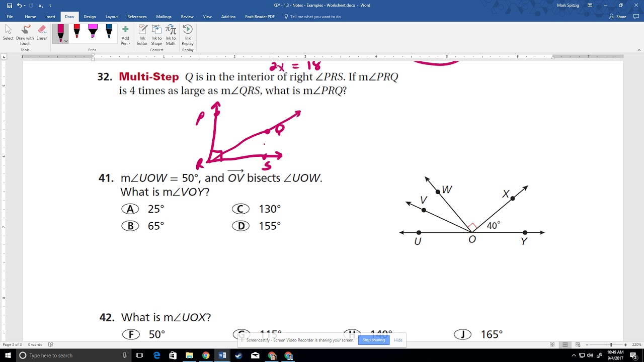Click the zoom in plus button
Viewport: 644px width, 362px height.
pyautogui.click(x=625, y=344)
